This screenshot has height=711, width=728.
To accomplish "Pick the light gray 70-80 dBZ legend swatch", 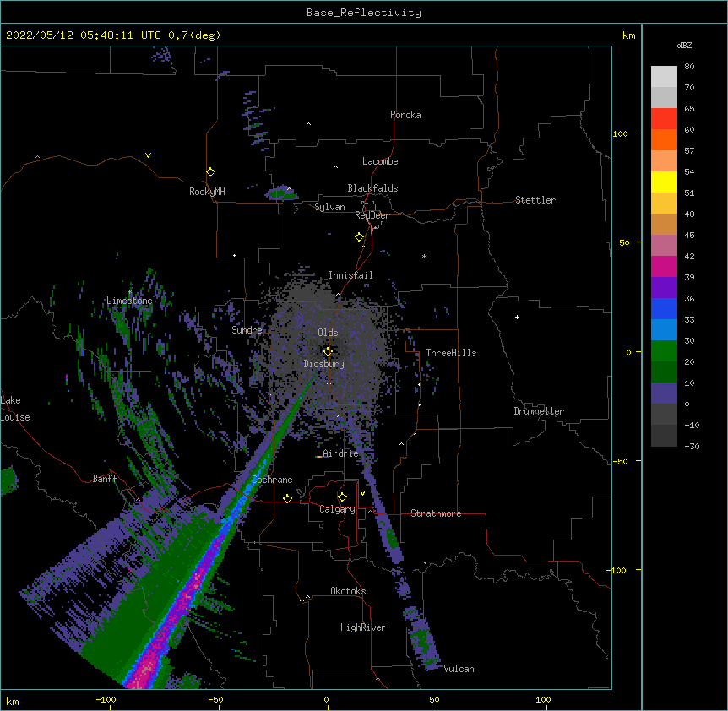I will pos(664,77).
